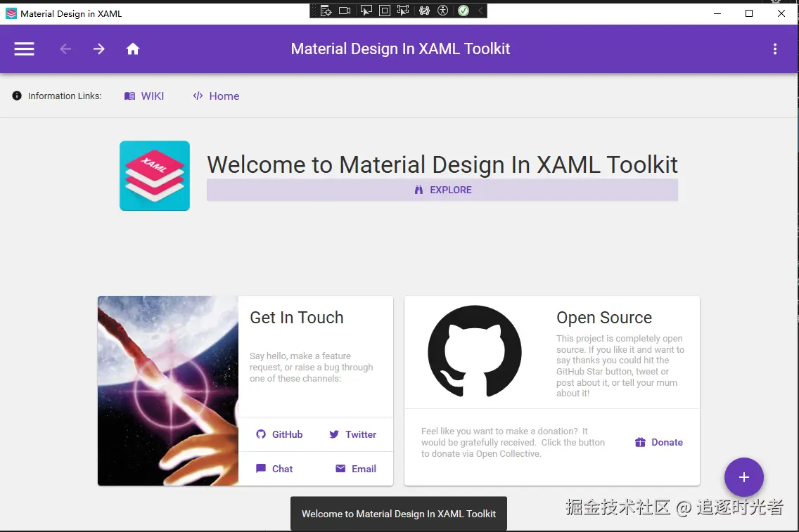The image size is (799, 532).
Task: Go forward with the right arrow
Action: (x=99, y=49)
